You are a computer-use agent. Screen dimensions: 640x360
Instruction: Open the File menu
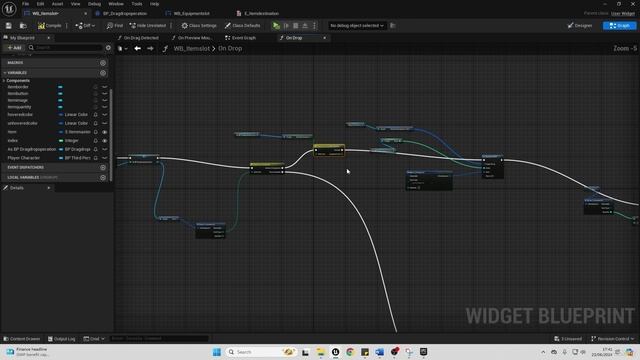(x=25, y=4)
